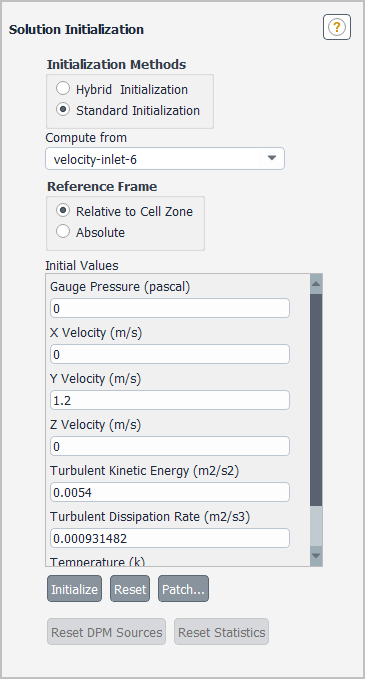Click the Reset button
Image resolution: width=365 pixels, height=679 pixels.
(130, 588)
